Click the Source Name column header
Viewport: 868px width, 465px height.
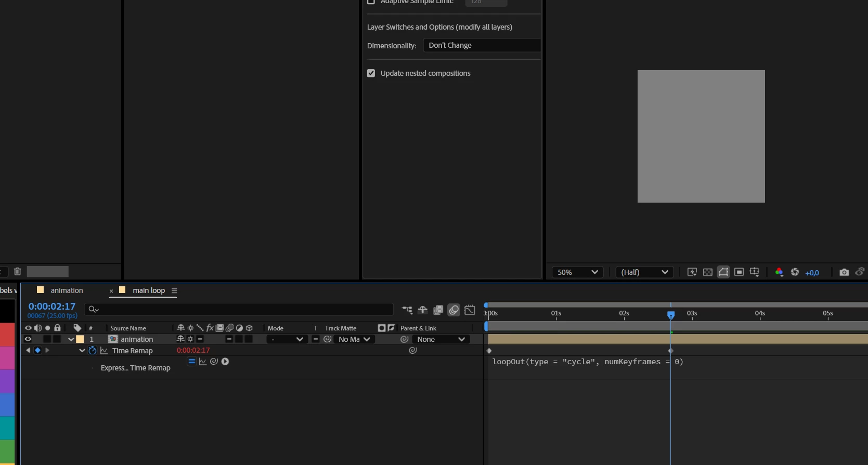(x=128, y=328)
